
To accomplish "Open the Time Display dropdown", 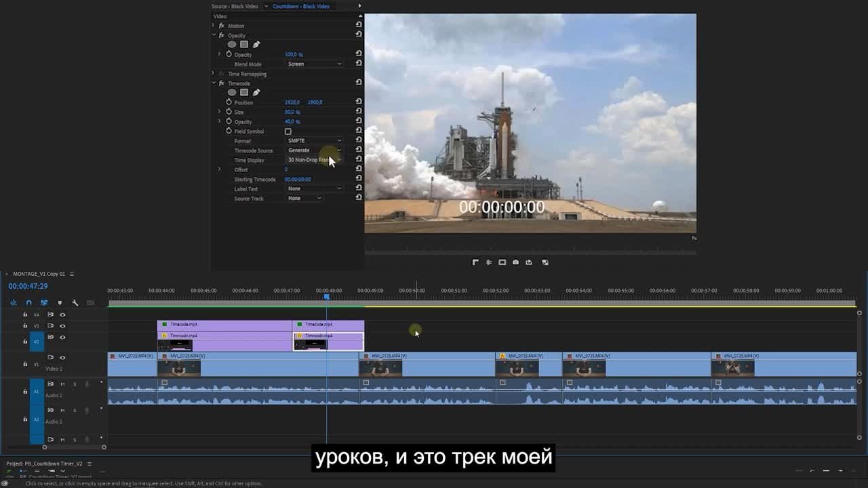I will 313,160.
